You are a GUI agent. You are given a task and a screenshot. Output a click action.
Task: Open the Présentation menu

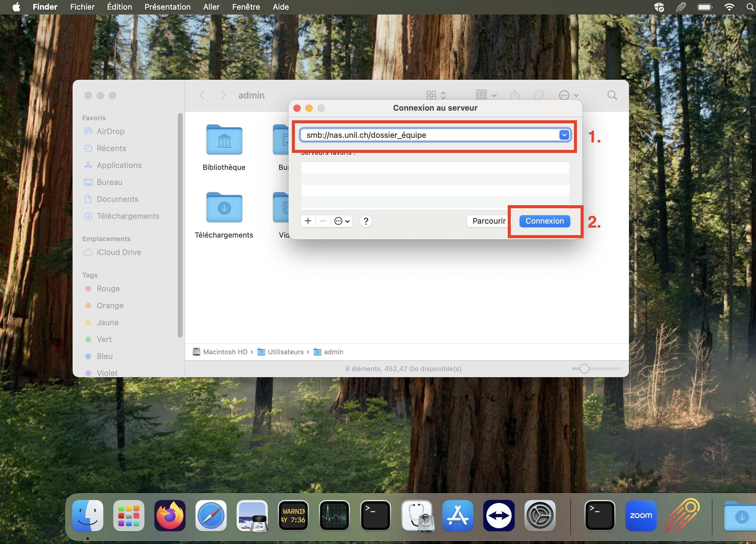tap(167, 7)
